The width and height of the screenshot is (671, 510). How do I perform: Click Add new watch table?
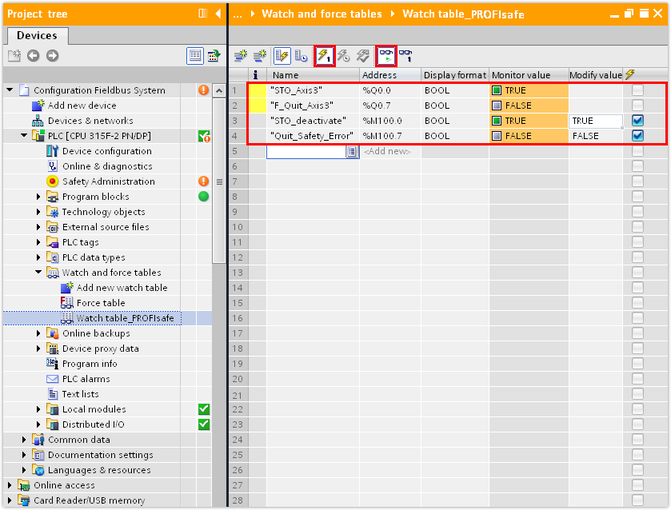click(x=122, y=288)
